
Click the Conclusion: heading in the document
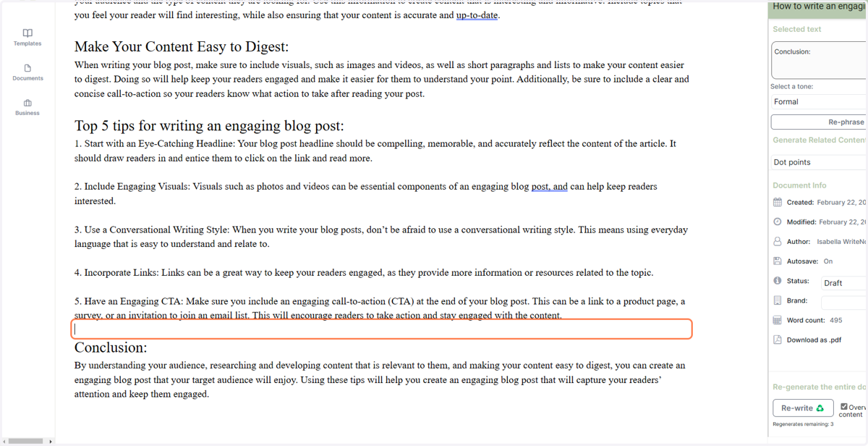coord(111,348)
